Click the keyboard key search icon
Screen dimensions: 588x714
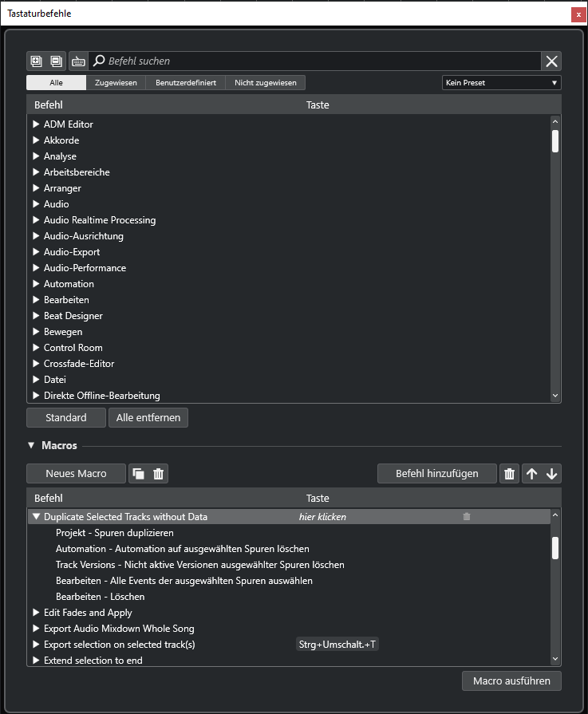(x=78, y=61)
